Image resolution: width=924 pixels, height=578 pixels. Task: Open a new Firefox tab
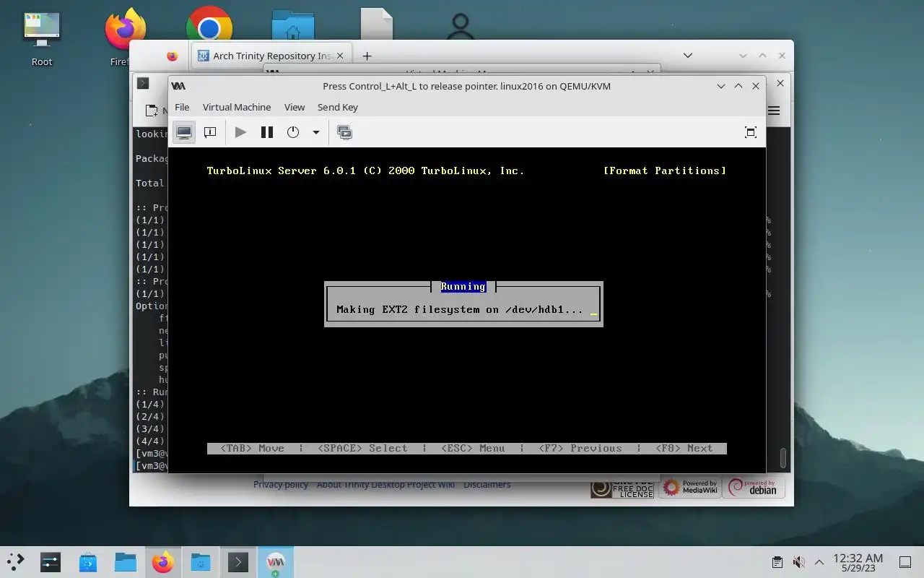point(367,56)
